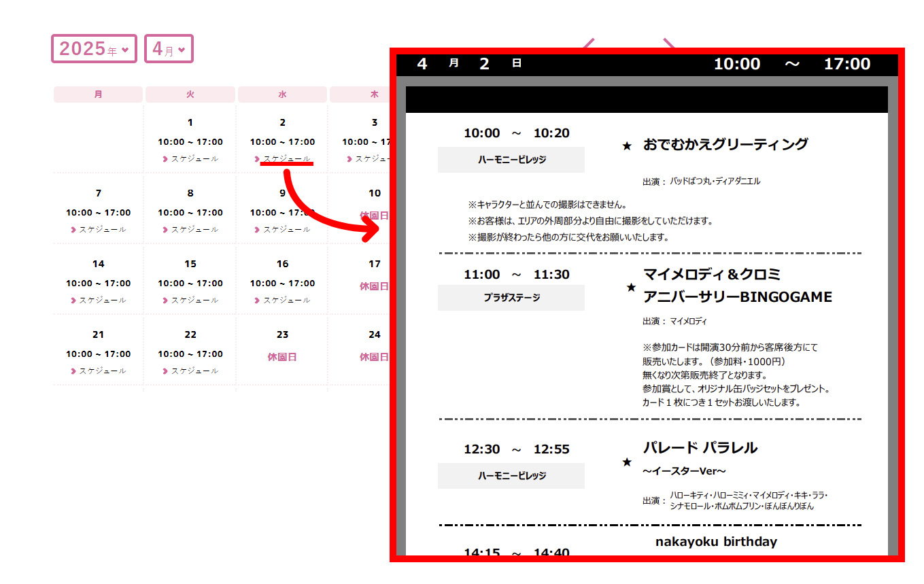Open the 4月 month dropdown
This screenshot has width=924, height=584.
click(169, 49)
